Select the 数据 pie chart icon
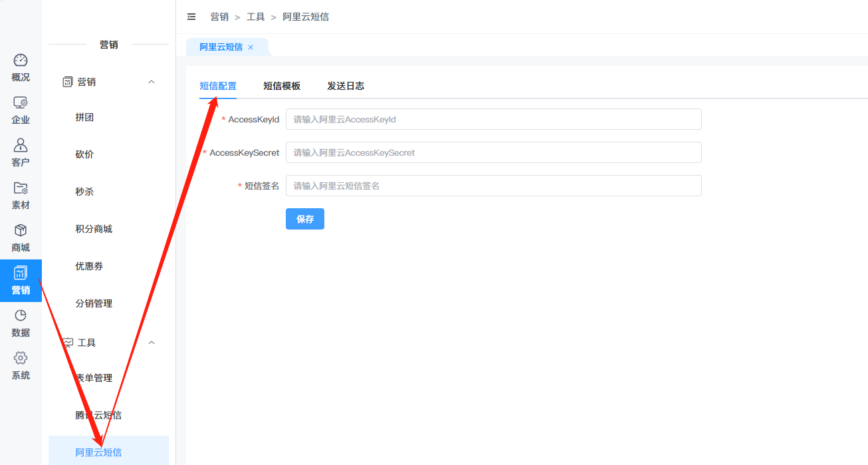Screen dimensions: 868x465 (21, 316)
